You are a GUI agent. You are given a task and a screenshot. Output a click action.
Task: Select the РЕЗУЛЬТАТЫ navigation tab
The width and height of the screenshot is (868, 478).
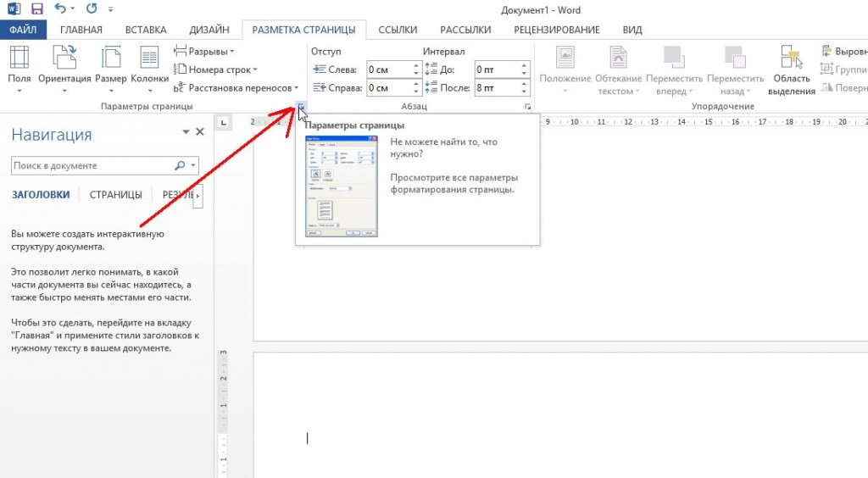pyautogui.click(x=177, y=195)
